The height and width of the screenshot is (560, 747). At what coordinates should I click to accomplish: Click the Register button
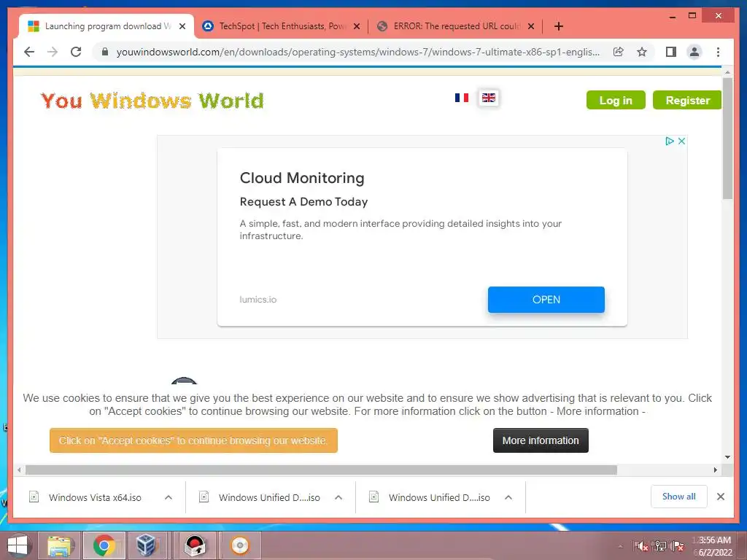pos(687,100)
